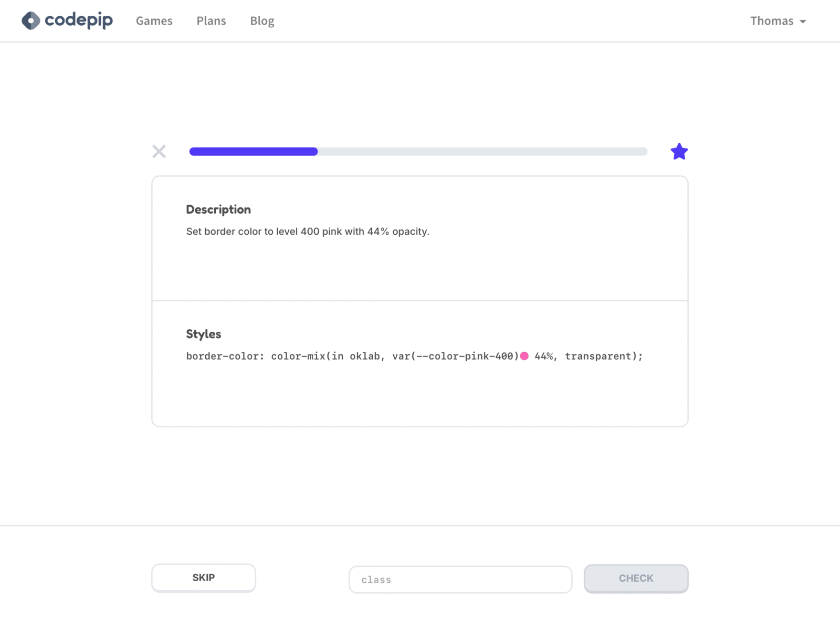Click the pink-400 color swatch dot
The image size is (840, 630).
pyautogui.click(x=524, y=356)
